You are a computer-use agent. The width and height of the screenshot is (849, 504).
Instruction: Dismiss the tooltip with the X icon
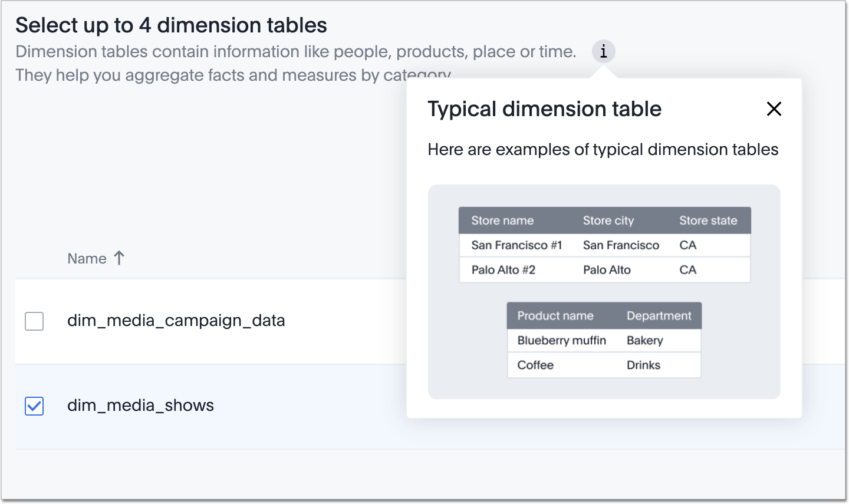[774, 109]
